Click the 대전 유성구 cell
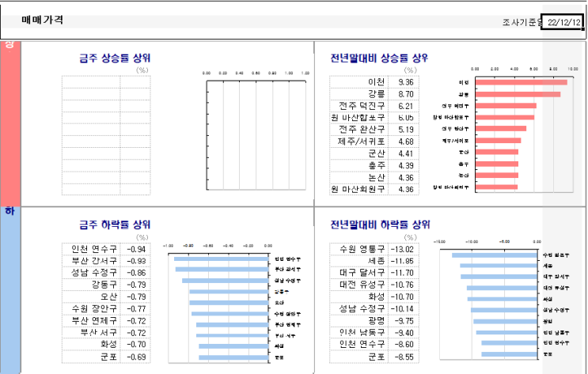Screen dimensions: 588x374 [358, 285]
